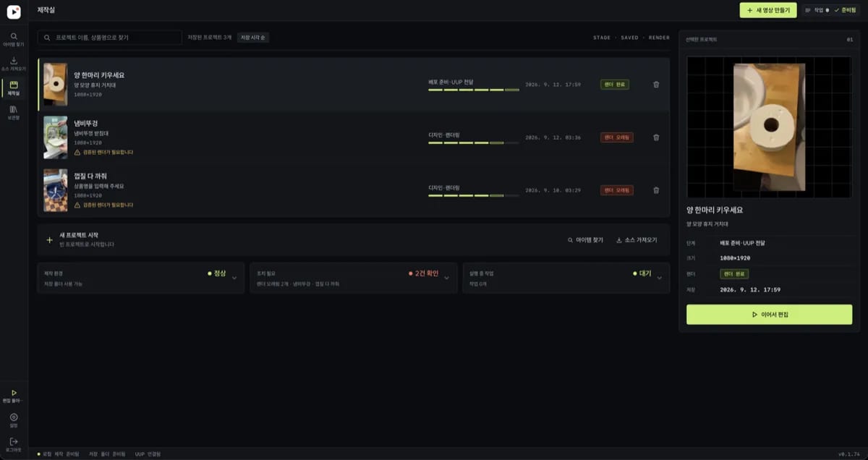This screenshot has height=460, width=868.
Task: Open the 저장 시각 순 sort dropdown
Action: [x=253, y=38]
